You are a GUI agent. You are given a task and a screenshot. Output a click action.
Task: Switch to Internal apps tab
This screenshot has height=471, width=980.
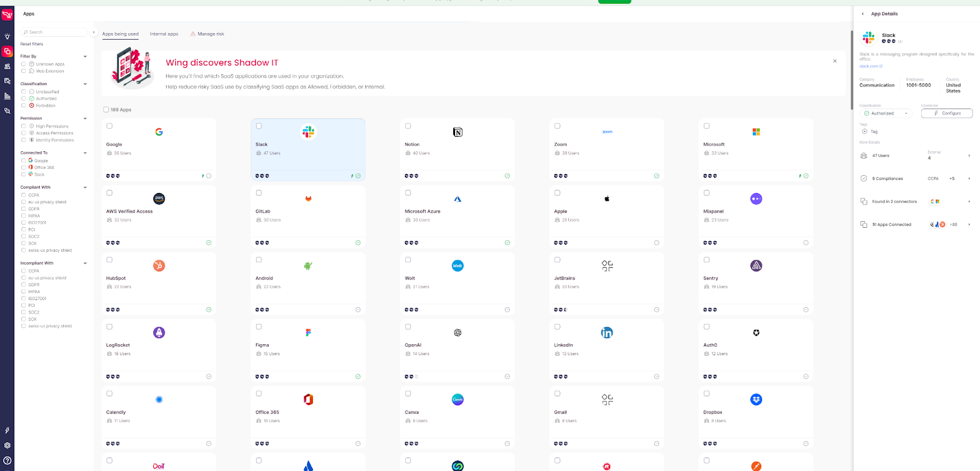[164, 34]
